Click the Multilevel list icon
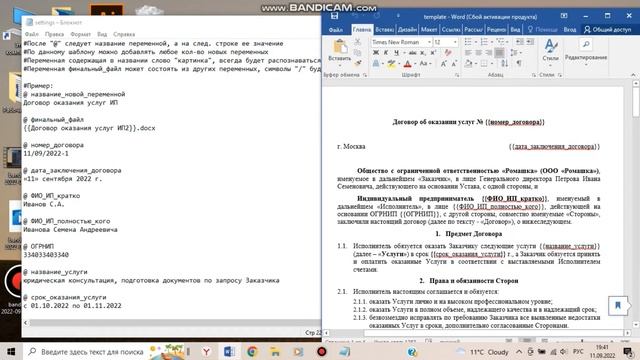 [x=499, y=42]
